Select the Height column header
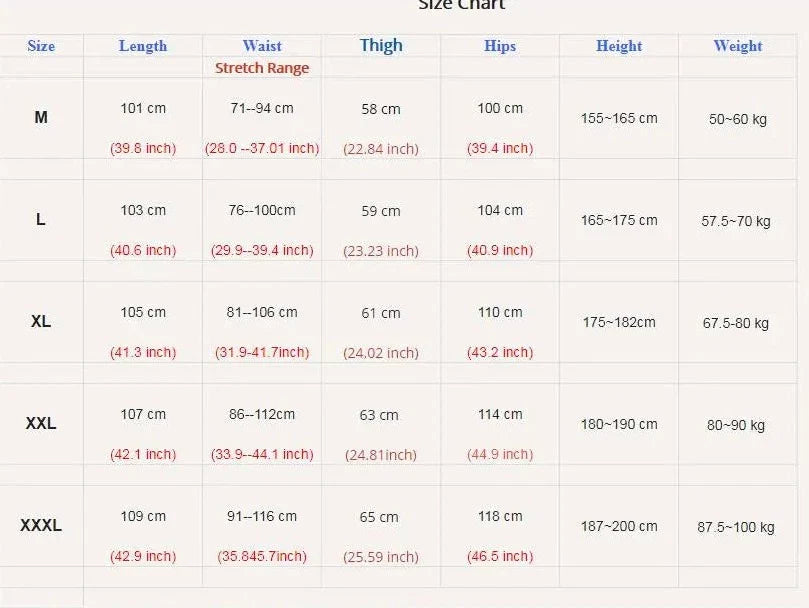The width and height of the screenshot is (809, 608). pos(619,46)
